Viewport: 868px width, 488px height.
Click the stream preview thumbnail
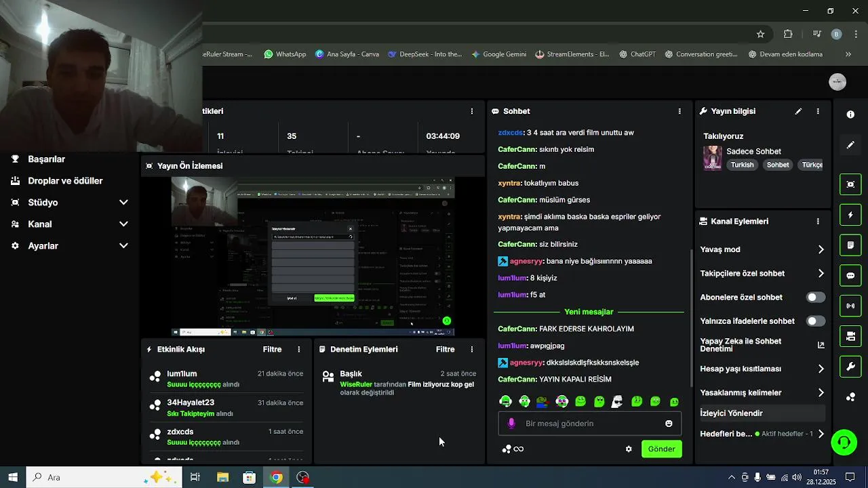[313, 257]
